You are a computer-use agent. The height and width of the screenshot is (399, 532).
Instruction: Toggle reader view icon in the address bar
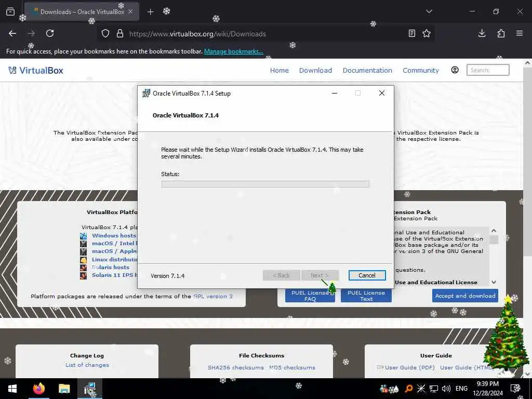click(411, 33)
